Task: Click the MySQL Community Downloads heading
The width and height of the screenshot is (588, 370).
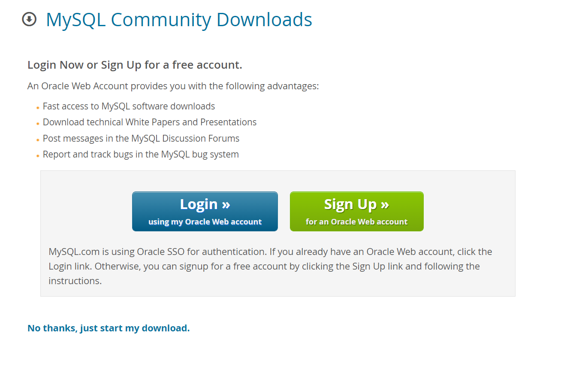Action: [x=179, y=20]
